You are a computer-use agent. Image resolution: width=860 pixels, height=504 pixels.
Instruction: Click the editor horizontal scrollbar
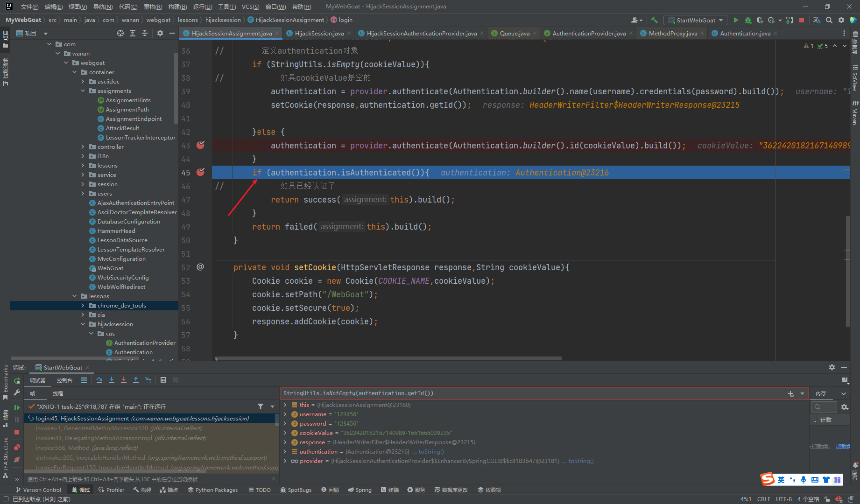[388, 358]
